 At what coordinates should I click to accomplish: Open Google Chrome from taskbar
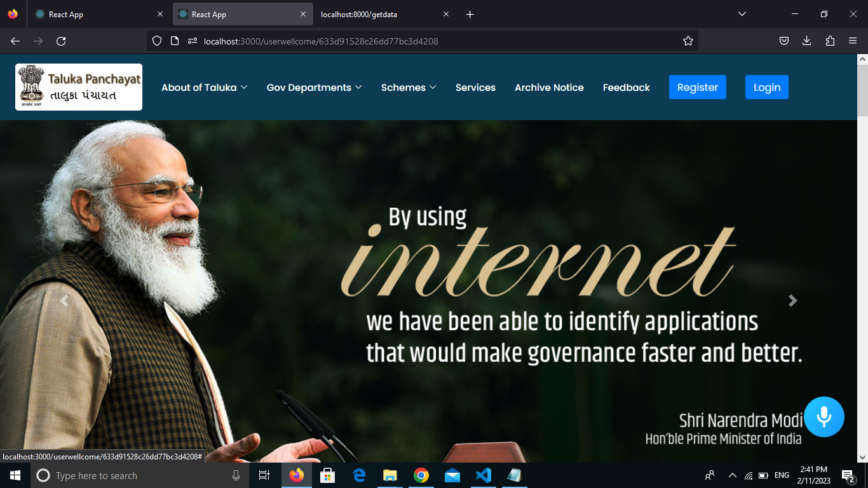pyautogui.click(x=421, y=475)
